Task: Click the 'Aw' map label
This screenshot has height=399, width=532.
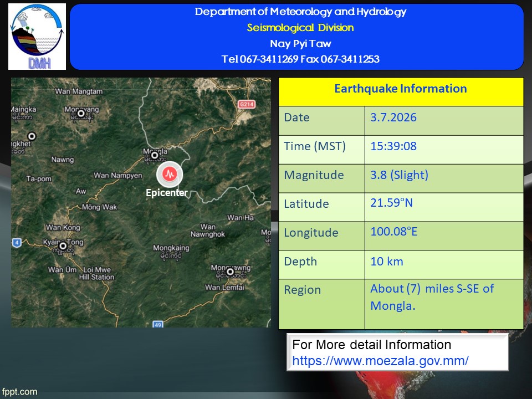Action: pos(81,191)
